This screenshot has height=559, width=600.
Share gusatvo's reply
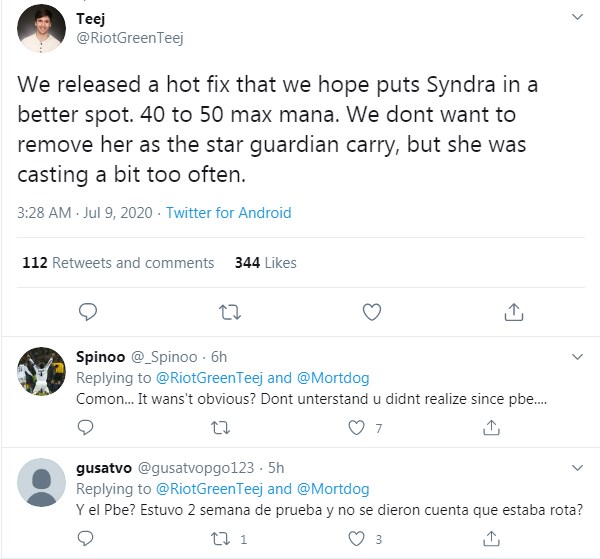coord(492,540)
